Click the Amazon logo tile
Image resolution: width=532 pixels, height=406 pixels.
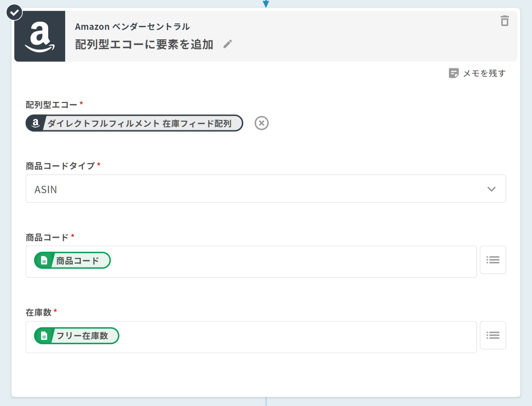coord(40,36)
